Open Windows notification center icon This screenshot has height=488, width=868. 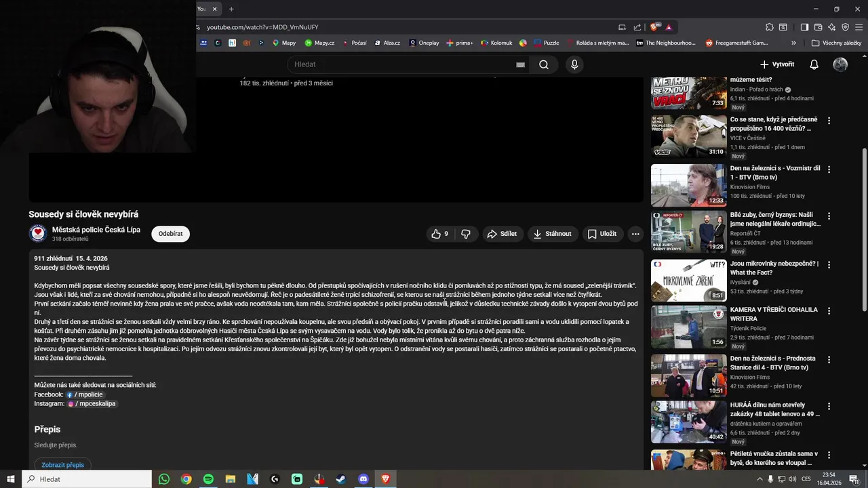[x=854, y=479]
